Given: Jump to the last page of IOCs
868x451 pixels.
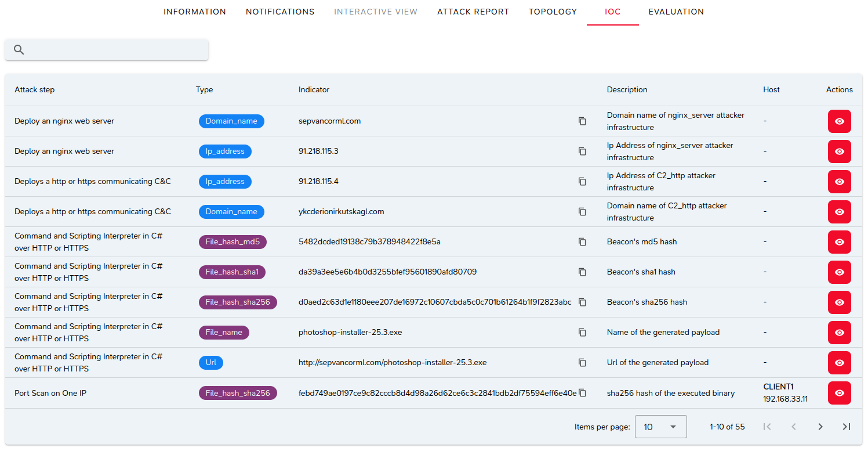Looking at the screenshot, I should click(846, 427).
